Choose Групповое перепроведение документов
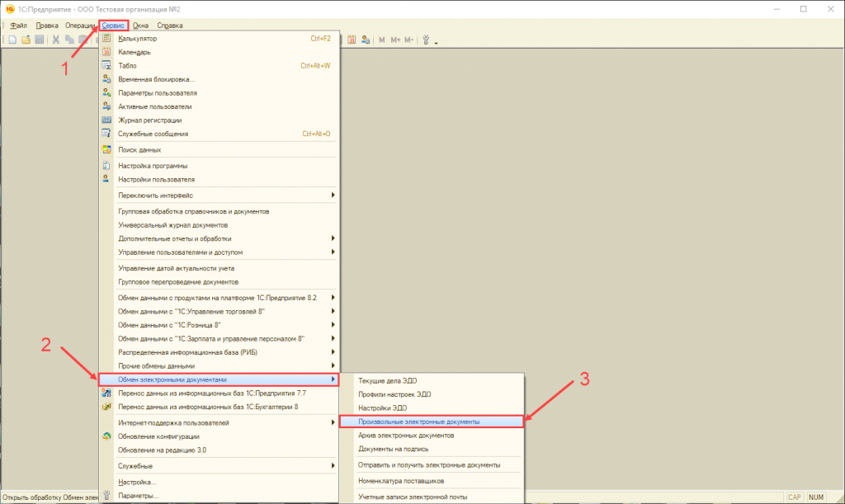The height and width of the screenshot is (504, 845). point(178,281)
